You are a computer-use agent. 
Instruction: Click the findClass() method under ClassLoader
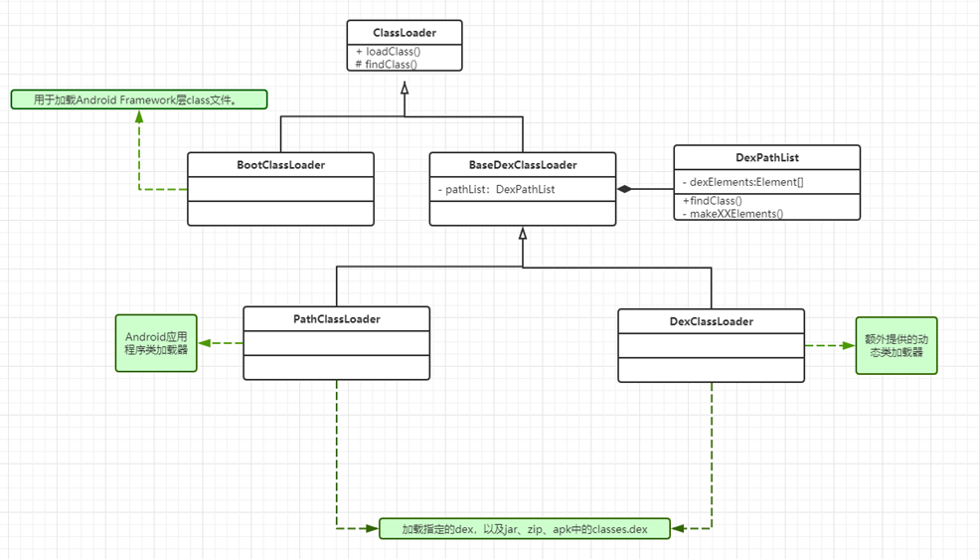389,65
